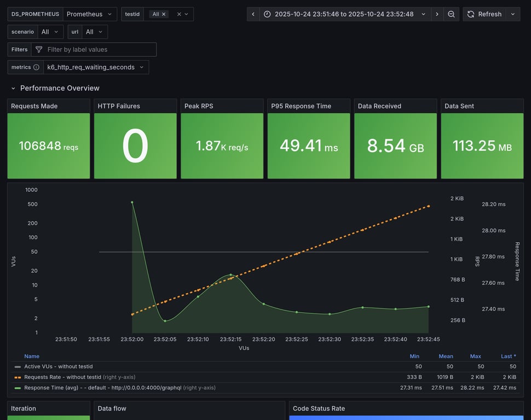531x420 pixels.
Task: Click the Iteration panel title
Action: pos(24,409)
